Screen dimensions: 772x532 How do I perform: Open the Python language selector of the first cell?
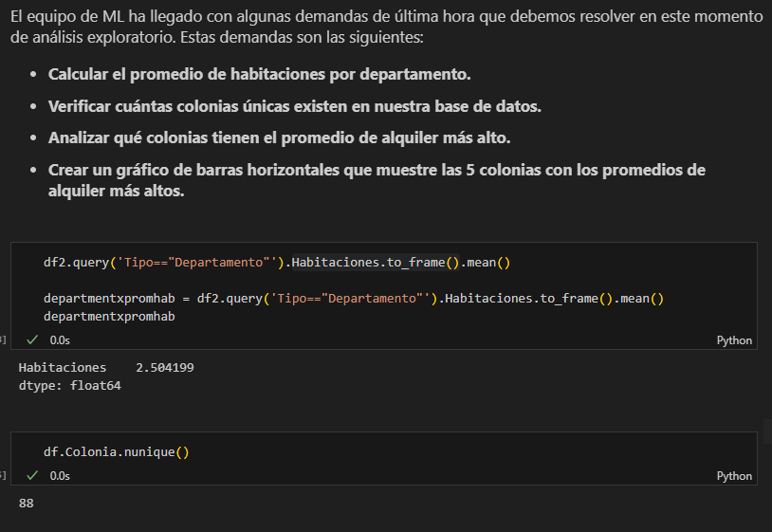[734, 340]
